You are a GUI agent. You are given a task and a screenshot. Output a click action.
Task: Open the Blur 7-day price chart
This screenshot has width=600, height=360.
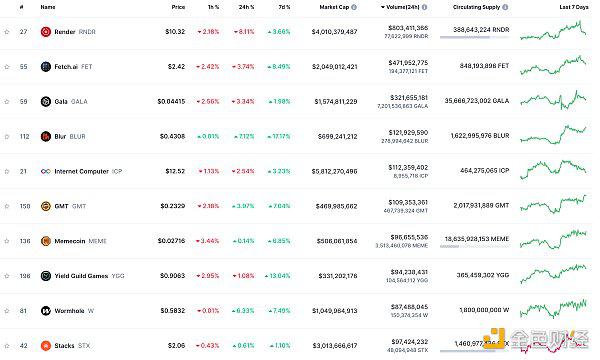(553, 135)
